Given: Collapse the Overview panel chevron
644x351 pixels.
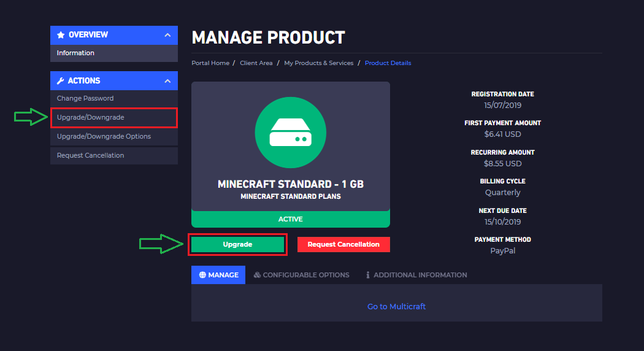Looking at the screenshot, I should pos(167,36).
